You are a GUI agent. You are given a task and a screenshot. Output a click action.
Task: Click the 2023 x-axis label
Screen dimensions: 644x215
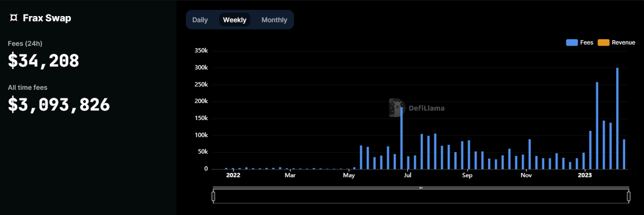pyautogui.click(x=584, y=175)
